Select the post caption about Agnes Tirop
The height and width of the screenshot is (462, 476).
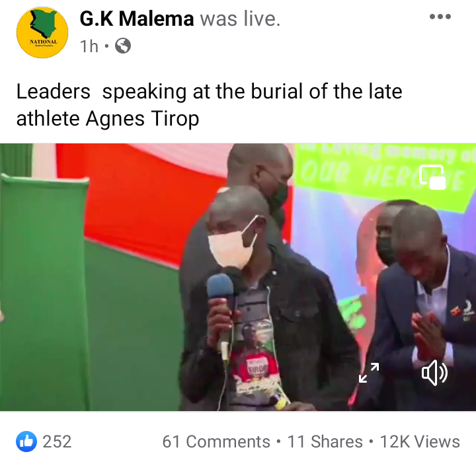tap(209, 104)
